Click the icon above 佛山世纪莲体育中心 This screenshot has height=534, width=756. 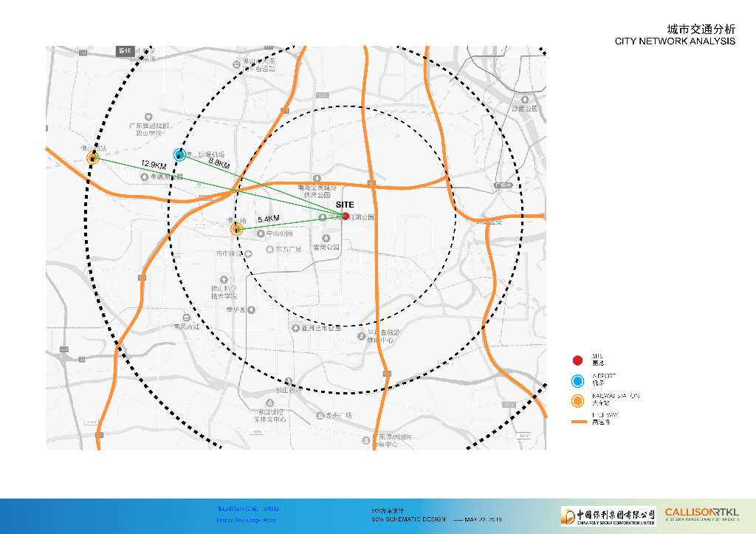coord(270,403)
